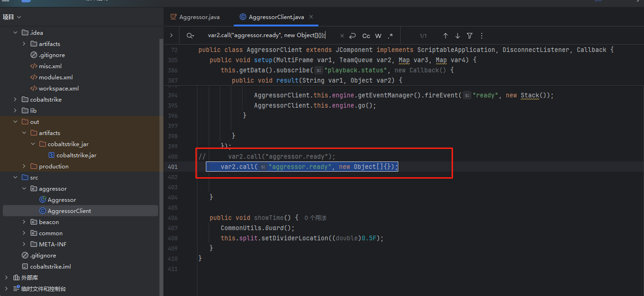Toggle Words (W) search option
Image resolution: width=644 pixels, height=296 pixels.
(378, 36)
